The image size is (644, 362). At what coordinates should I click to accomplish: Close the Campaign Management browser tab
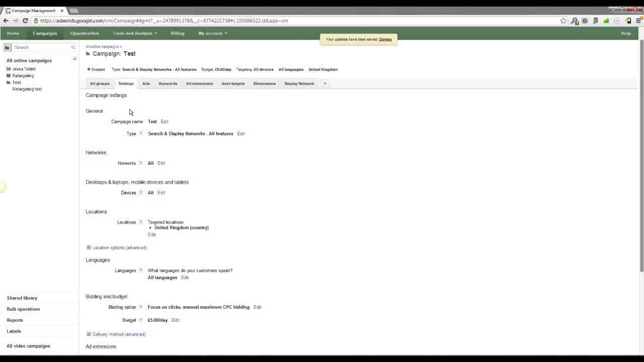[x=62, y=11]
